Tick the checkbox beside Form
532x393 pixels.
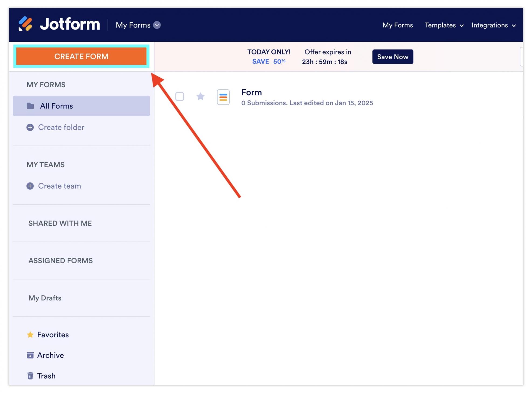pos(179,96)
